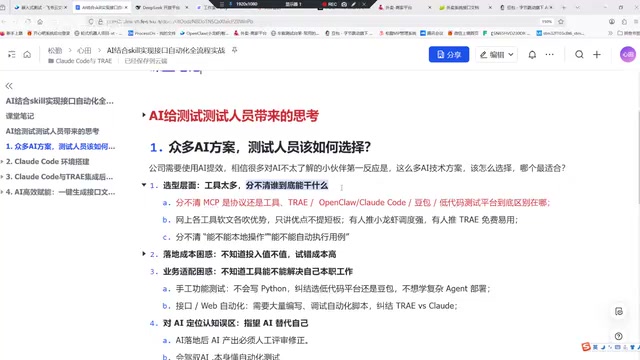Create new document with plus icon
This screenshot has width=640, height=360.
pyautogui.click(x=597, y=54)
